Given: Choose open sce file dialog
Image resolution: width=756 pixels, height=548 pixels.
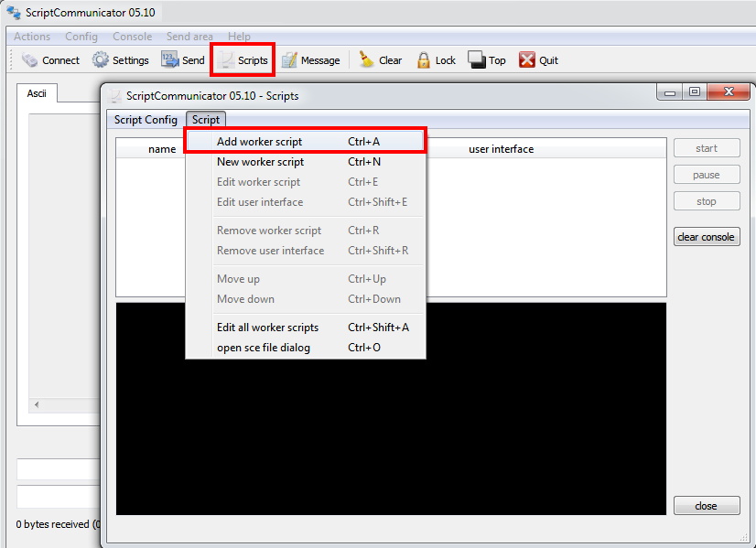Looking at the screenshot, I should 305,348.
